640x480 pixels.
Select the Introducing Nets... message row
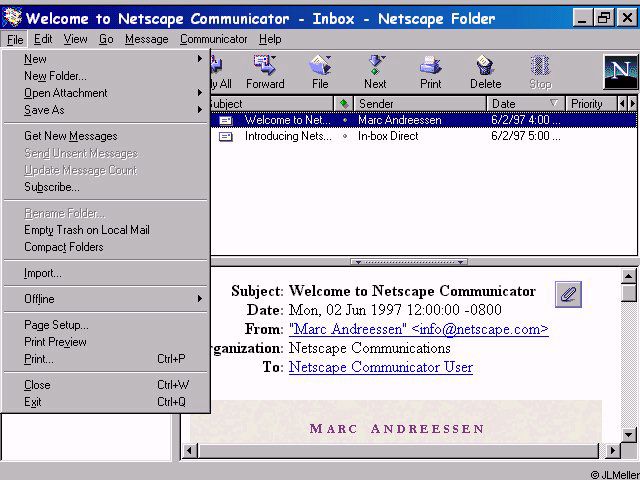424,136
